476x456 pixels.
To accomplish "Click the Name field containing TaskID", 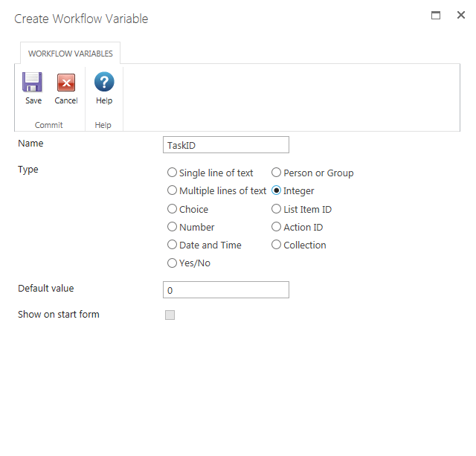I will point(226,145).
